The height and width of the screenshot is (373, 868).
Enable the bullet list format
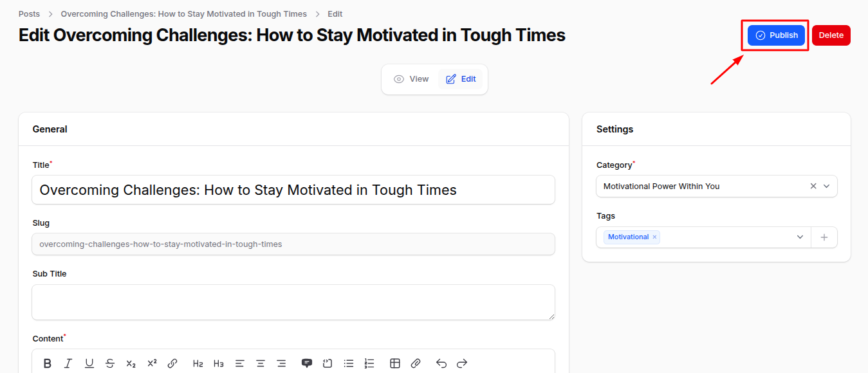pos(348,363)
